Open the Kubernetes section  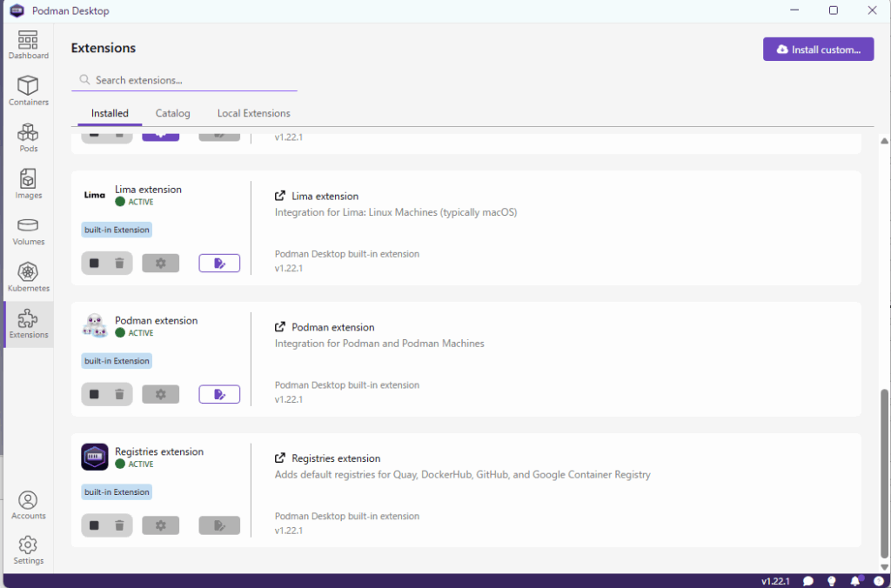[28, 277]
